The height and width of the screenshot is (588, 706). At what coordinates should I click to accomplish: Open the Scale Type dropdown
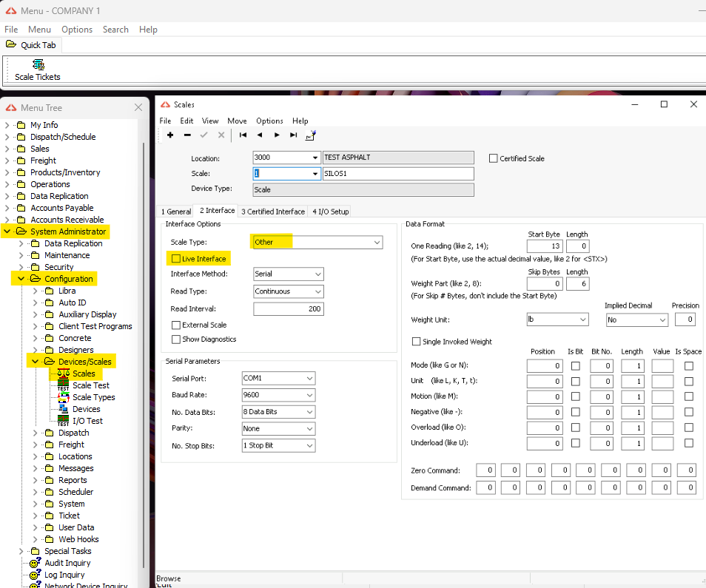coord(377,242)
